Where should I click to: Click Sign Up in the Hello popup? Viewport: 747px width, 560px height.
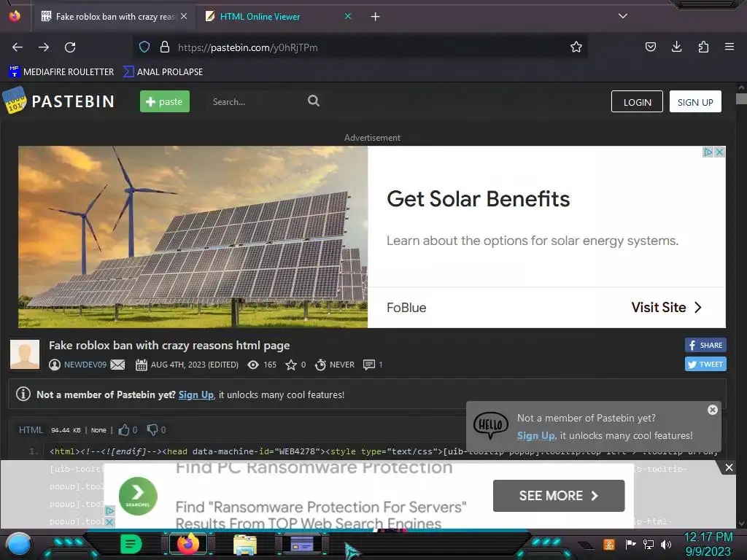[x=536, y=436]
